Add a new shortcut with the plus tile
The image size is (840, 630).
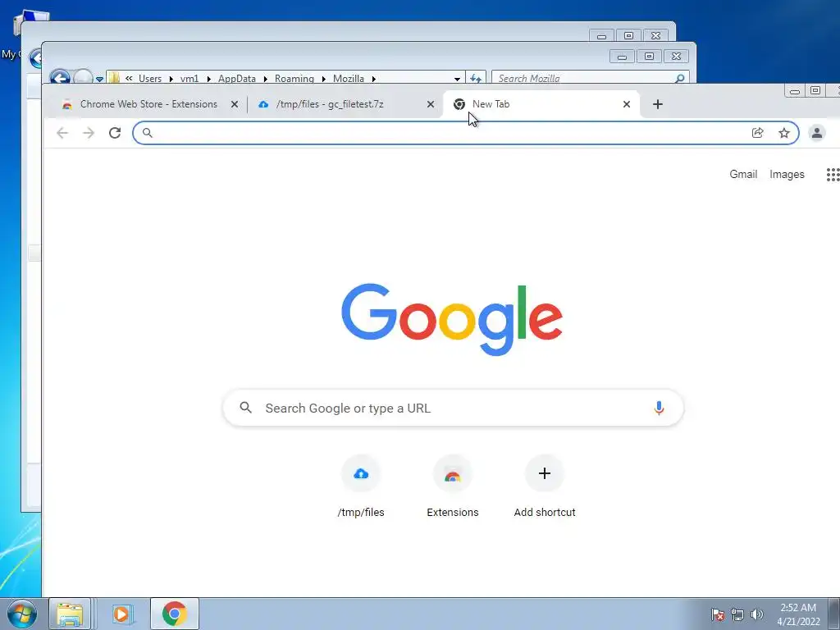(545, 486)
